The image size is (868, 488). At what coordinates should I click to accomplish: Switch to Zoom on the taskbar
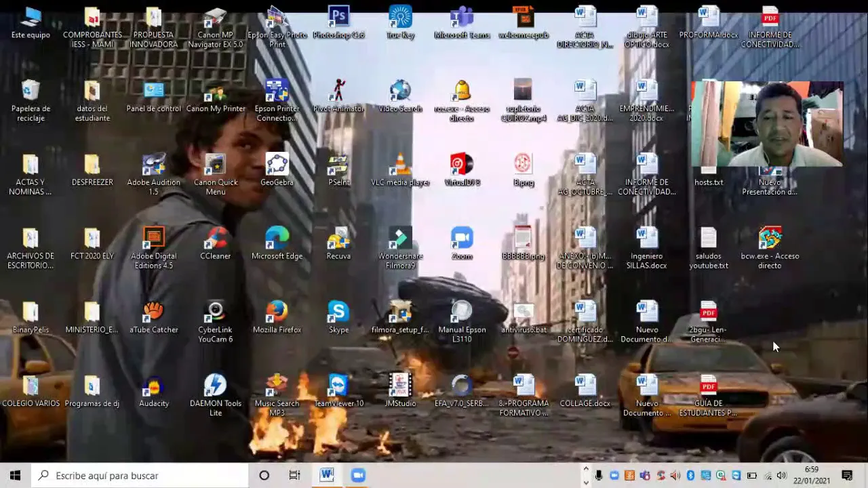[358, 475]
